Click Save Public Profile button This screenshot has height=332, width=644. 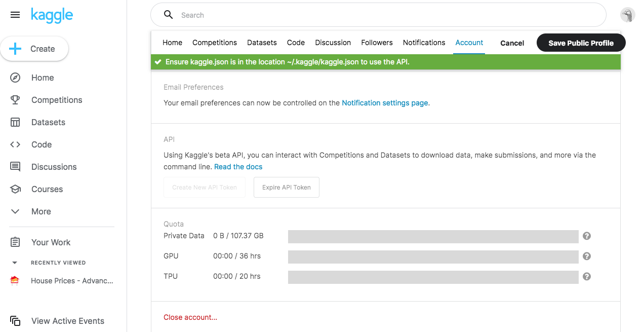581,43
